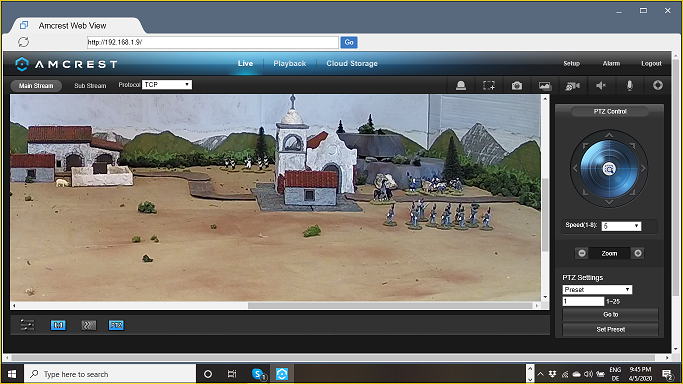683x384 pixels.
Task: Toggle the 1:1 original size button
Action: click(58, 325)
